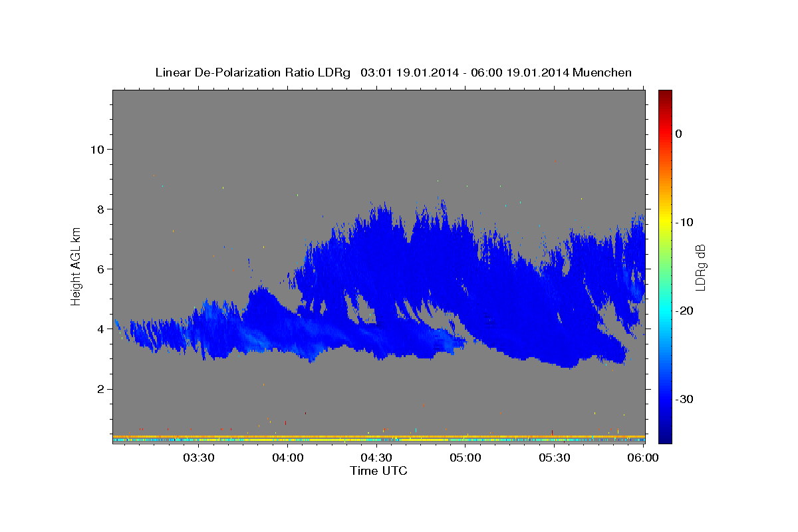
Task: Click the "Muenchen" station name in the title
Action: (x=602, y=72)
